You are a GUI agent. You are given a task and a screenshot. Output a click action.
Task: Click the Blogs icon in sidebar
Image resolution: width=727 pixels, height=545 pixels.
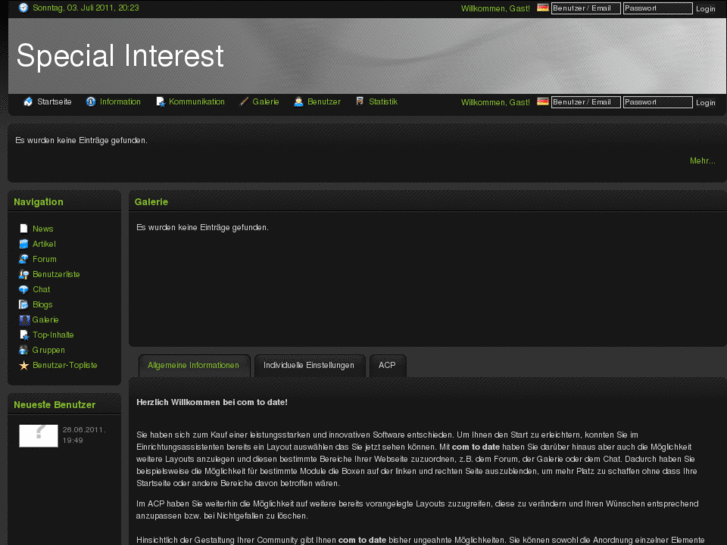click(24, 304)
